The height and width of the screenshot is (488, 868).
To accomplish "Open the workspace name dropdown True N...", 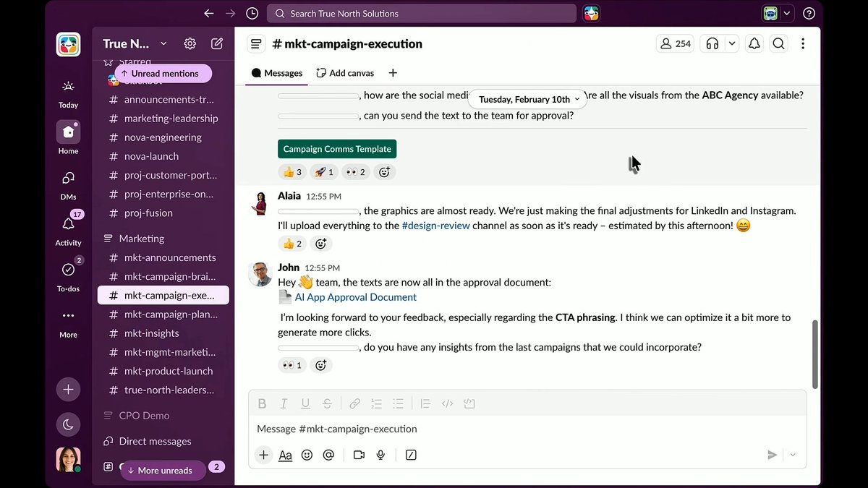I will point(135,43).
